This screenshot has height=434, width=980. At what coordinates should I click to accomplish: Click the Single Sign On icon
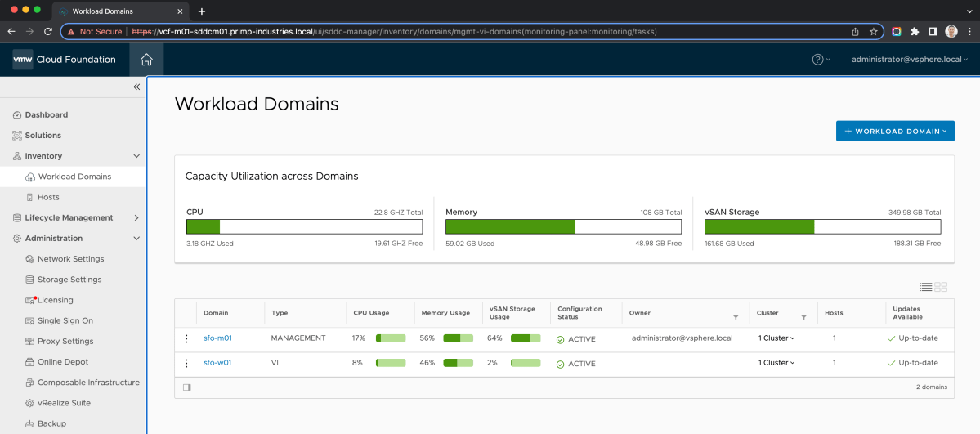click(29, 321)
